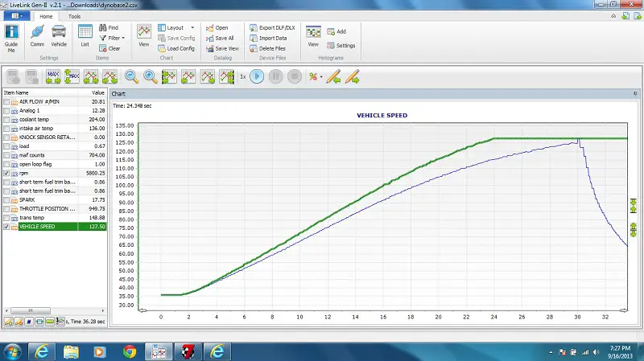644x361 pixels.
Task: Click chart tool icon right of Zoom In
Action: (169, 76)
